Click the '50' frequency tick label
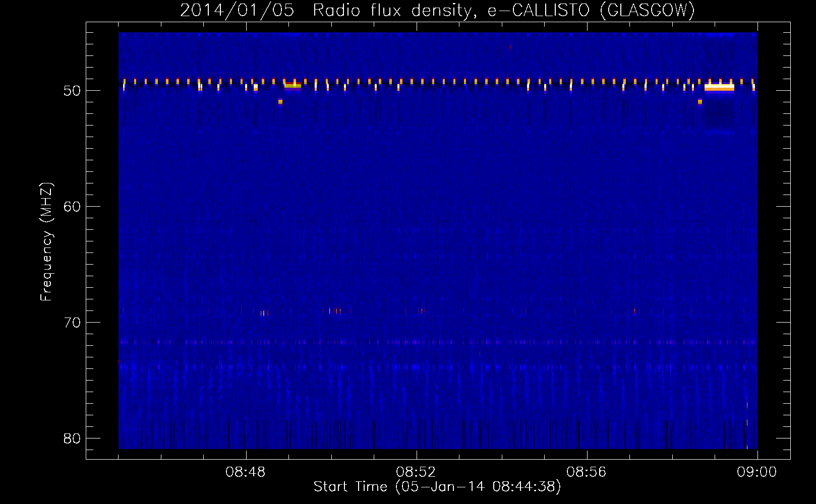The width and height of the screenshot is (816, 504). point(73,91)
